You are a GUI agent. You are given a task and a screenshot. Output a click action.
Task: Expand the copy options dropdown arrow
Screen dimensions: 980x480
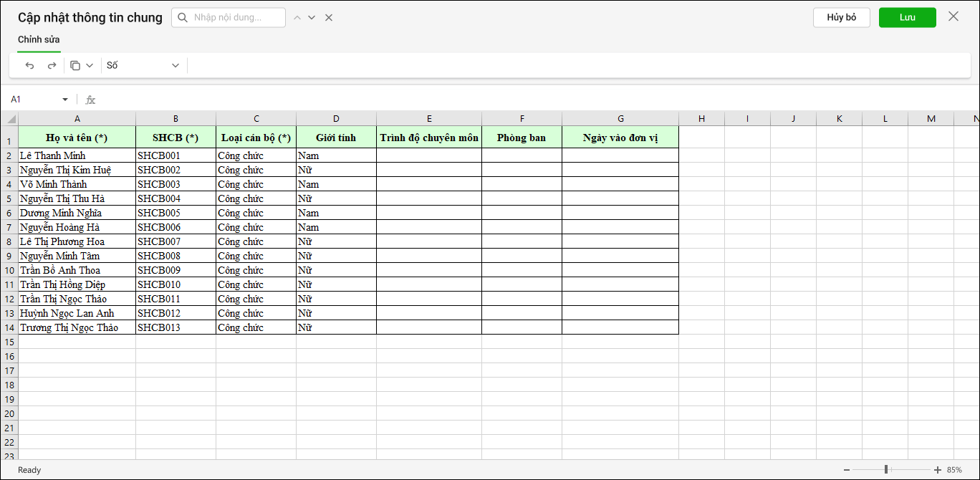[90, 66]
